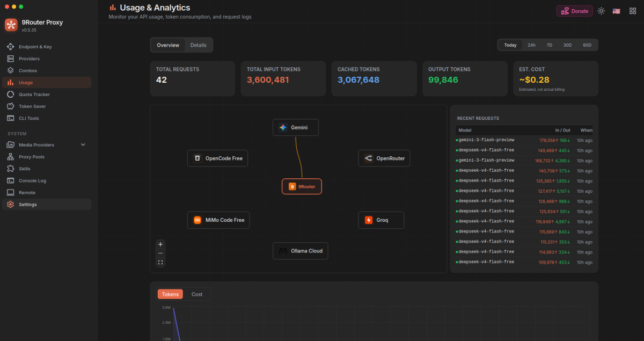
Task: Switch to the Overview tab
Action: [x=168, y=45]
